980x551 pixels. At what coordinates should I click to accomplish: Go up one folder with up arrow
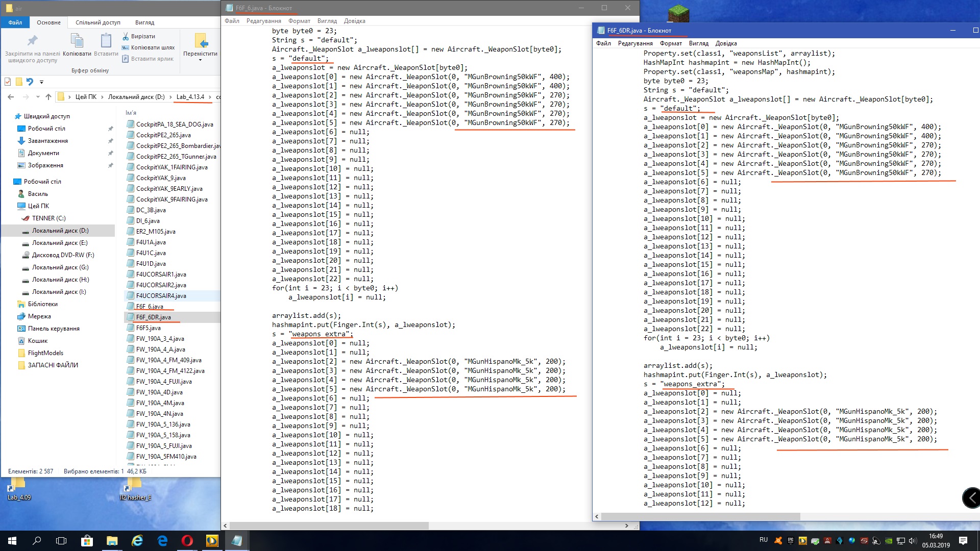point(48,97)
